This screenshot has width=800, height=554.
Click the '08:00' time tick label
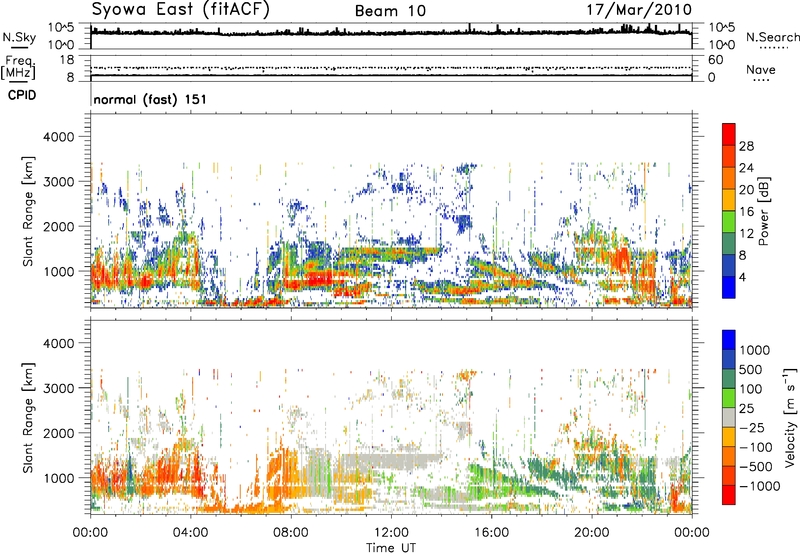coord(291,533)
